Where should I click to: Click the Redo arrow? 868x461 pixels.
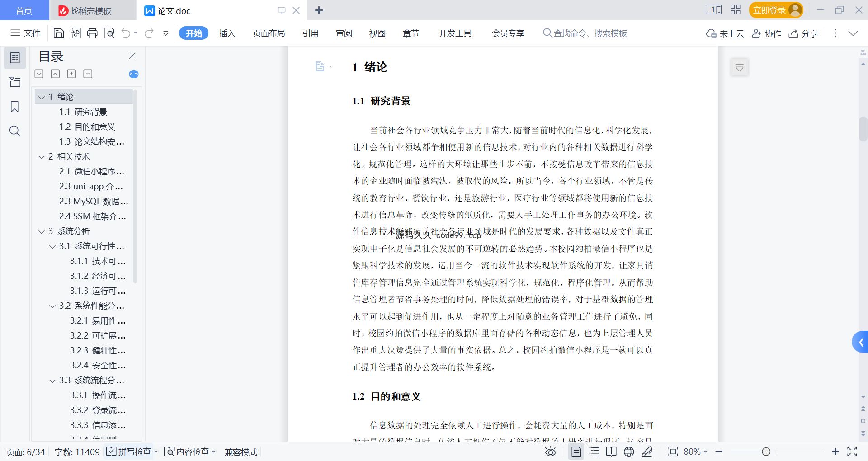(x=149, y=33)
